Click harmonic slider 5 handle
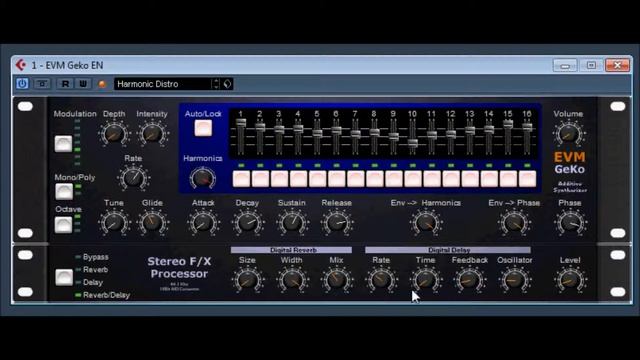 click(317, 133)
